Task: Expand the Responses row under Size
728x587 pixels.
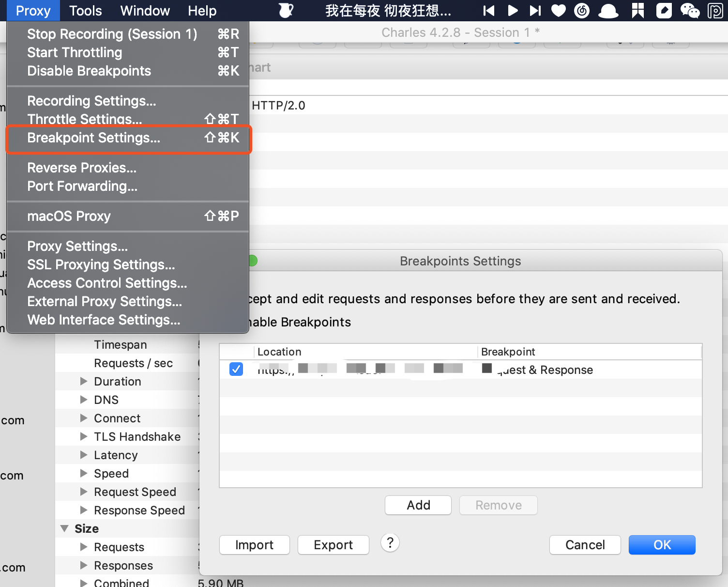Action: [84, 565]
